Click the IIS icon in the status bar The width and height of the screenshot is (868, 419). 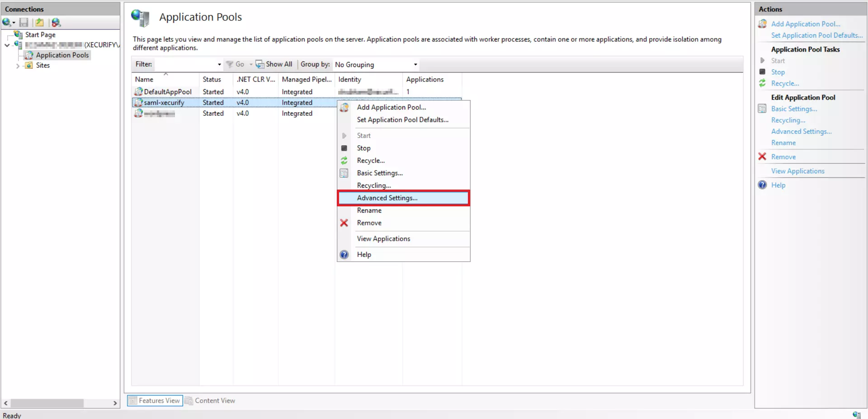tap(857, 415)
